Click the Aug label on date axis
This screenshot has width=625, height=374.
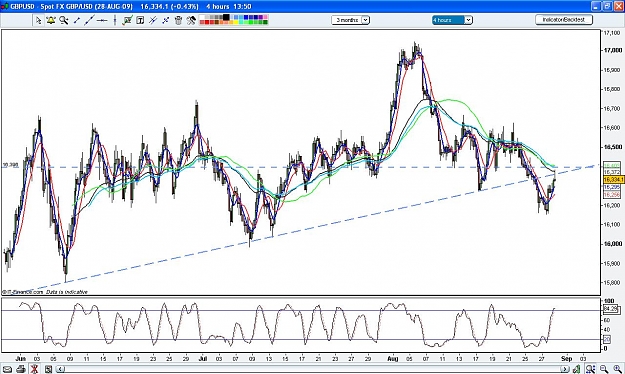pyautogui.click(x=393, y=359)
